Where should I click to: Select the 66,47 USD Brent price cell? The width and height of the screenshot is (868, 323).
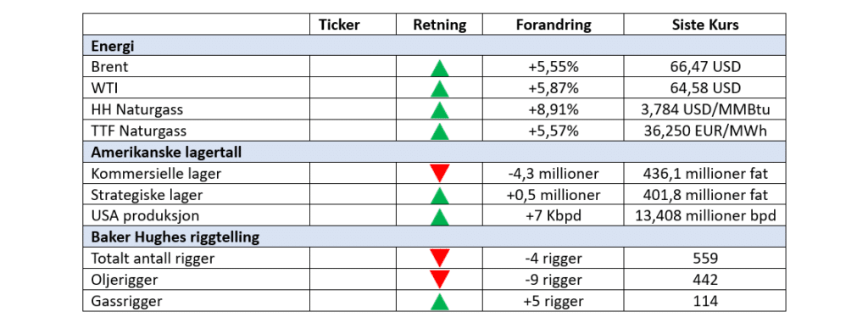[x=704, y=68]
